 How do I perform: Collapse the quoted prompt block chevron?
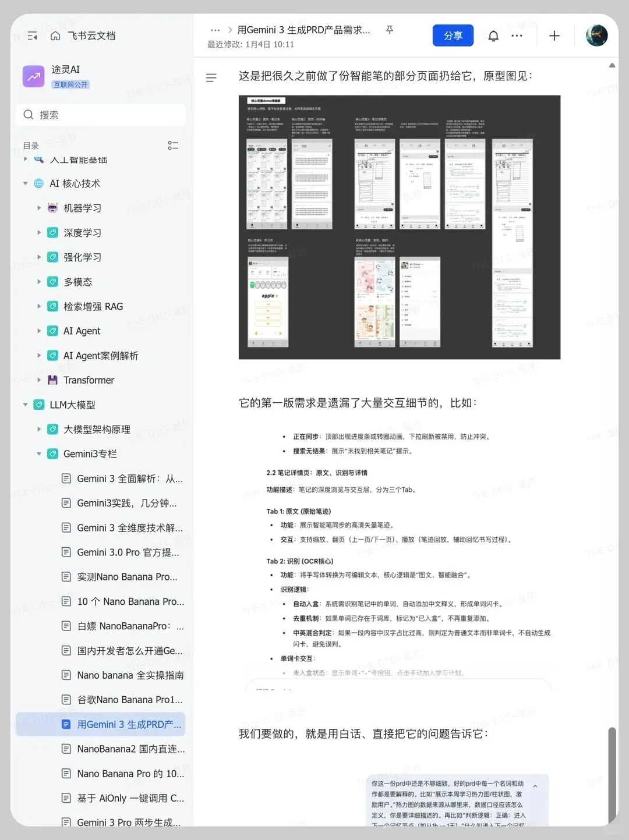click(x=535, y=786)
